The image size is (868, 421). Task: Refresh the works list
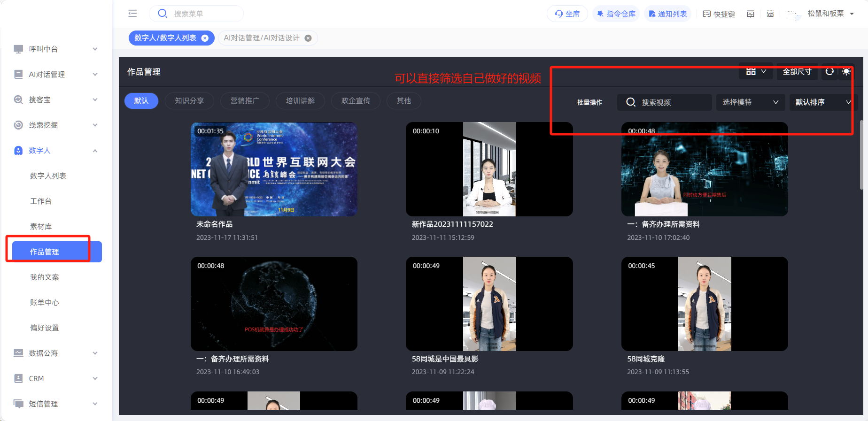point(829,71)
